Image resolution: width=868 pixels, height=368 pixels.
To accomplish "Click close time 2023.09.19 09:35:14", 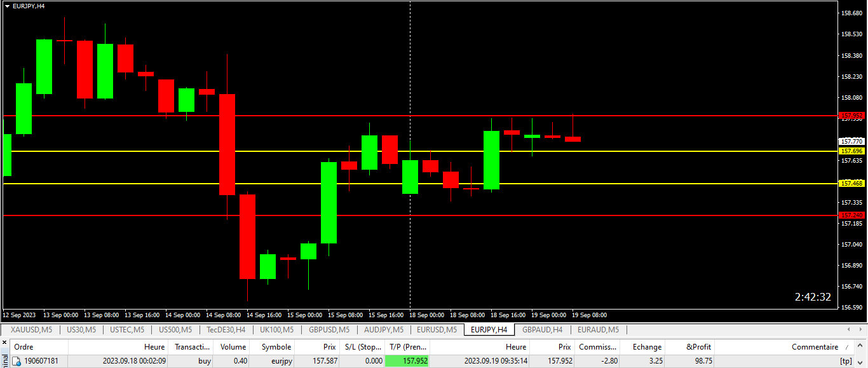I will point(495,361).
